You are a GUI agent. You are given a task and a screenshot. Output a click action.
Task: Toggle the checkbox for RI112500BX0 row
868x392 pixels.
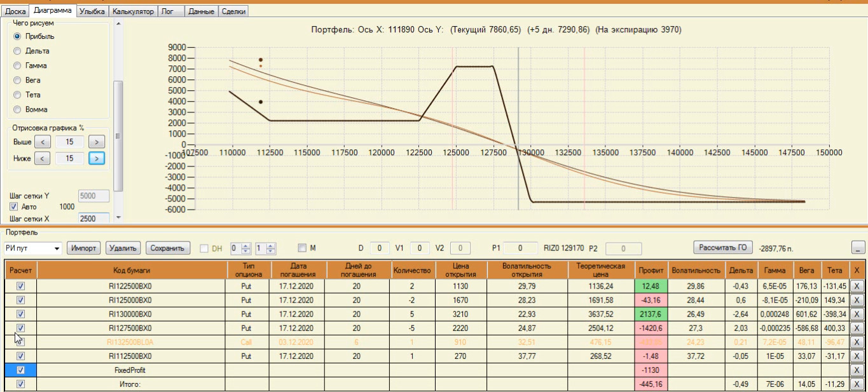(20, 356)
